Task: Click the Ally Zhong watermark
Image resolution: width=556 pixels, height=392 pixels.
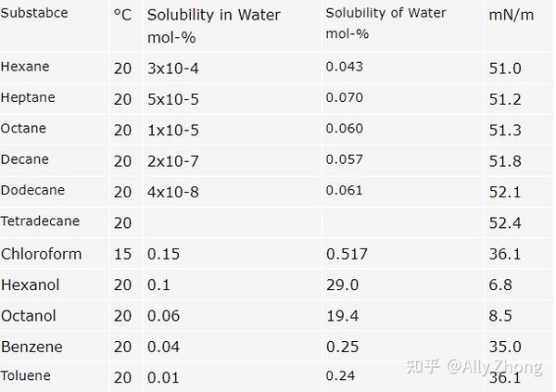Action: [474, 367]
